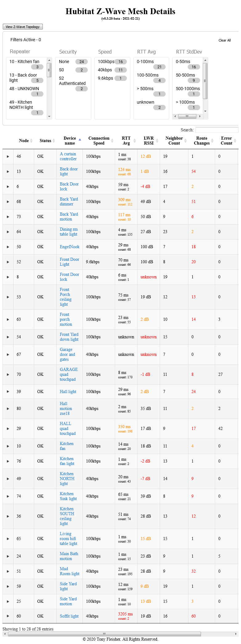The height and width of the screenshot is (644, 241).
Task: Filter by repeater 49 - Kitchen NORTH light
Action: [26, 107]
